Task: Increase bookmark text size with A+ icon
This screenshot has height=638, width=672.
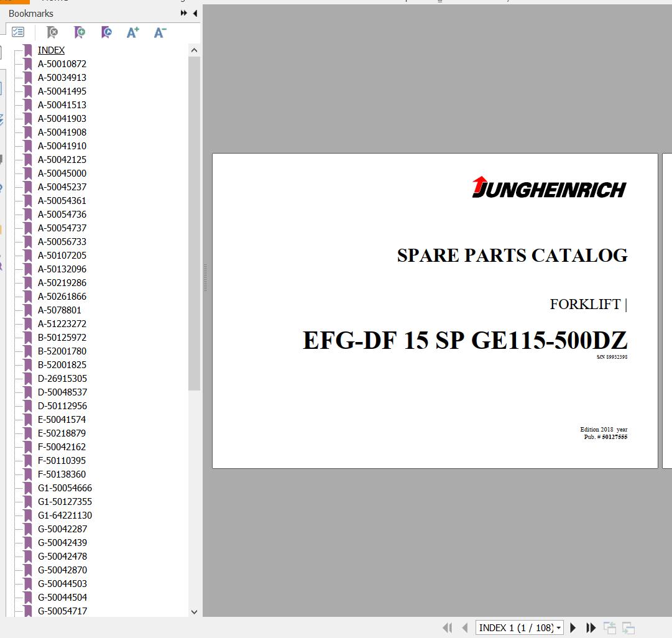Action: pyautogui.click(x=133, y=32)
